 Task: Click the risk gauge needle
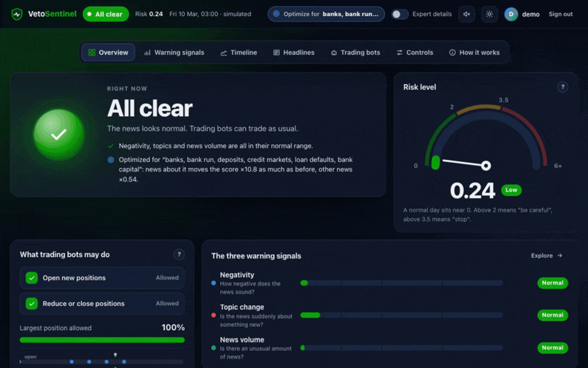click(465, 164)
